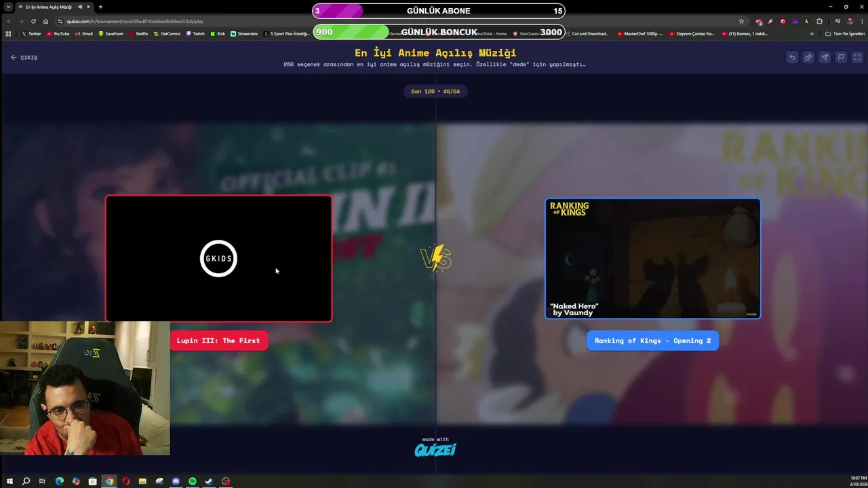The width and height of the screenshot is (868, 488).
Task: Click the quiz title En İyi Anime Açılış Müziği
Action: tap(435, 53)
